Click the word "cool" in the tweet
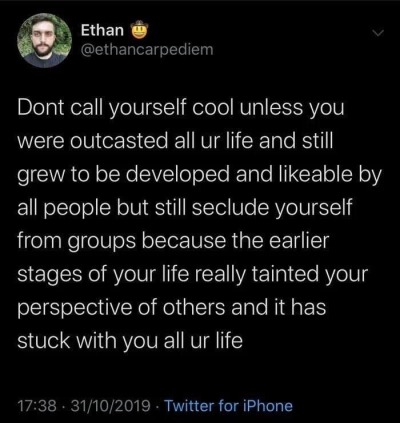 pyautogui.click(x=212, y=108)
